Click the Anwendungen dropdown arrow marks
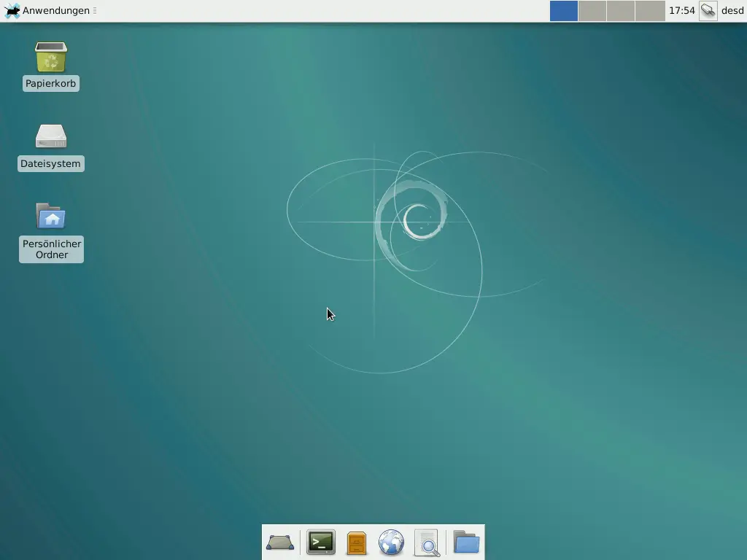The image size is (747, 560). tap(96, 10)
